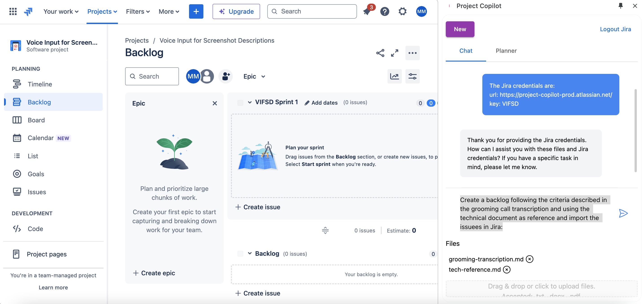The height and width of the screenshot is (304, 644).
Task: Click the purple New button
Action: pyautogui.click(x=460, y=29)
